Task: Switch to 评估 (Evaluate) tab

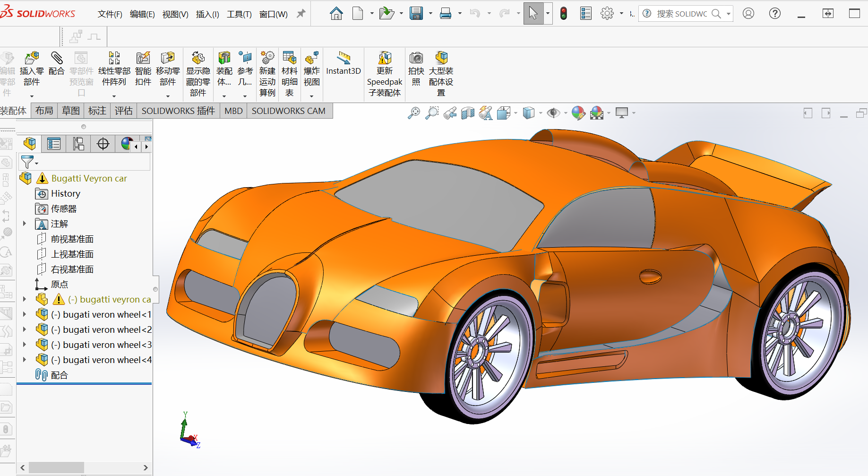Action: point(124,111)
